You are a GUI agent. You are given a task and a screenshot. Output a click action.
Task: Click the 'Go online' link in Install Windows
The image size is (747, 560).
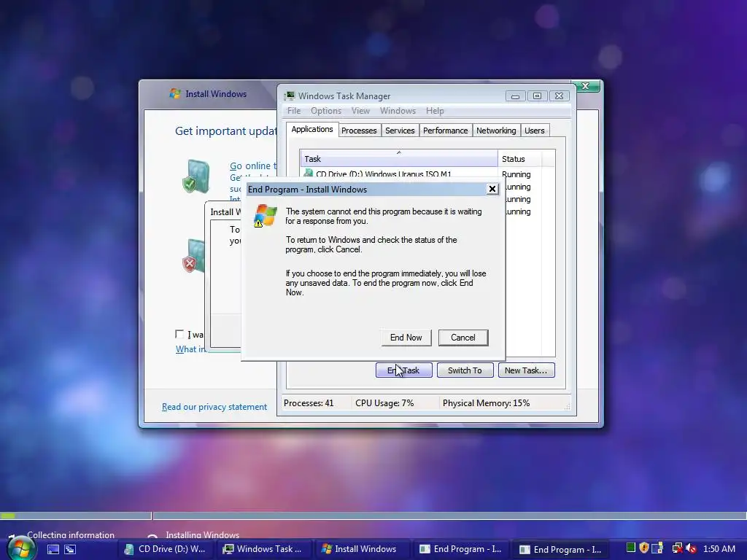pos(252,166)
